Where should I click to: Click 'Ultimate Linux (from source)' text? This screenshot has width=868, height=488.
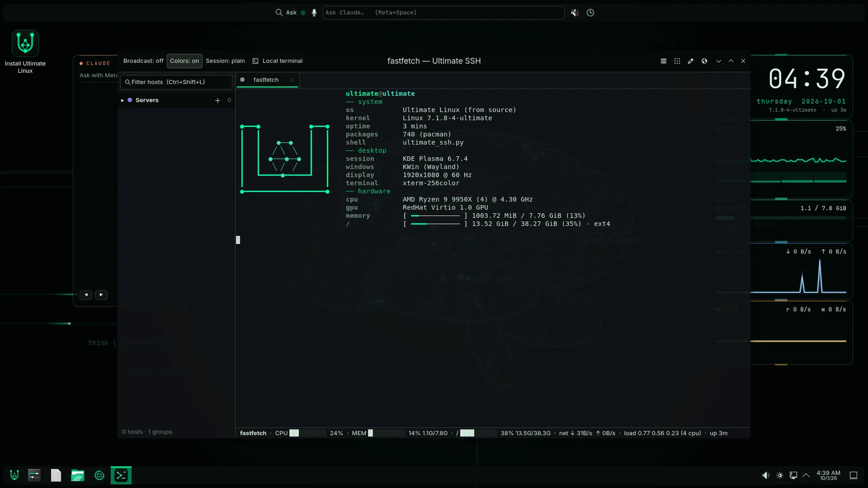pos(459,110)
